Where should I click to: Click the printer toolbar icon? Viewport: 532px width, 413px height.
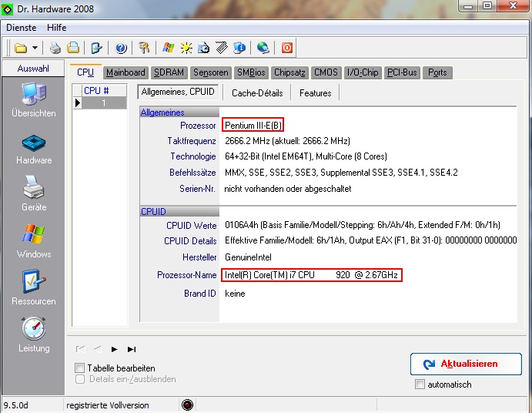[x=55, y=48]
